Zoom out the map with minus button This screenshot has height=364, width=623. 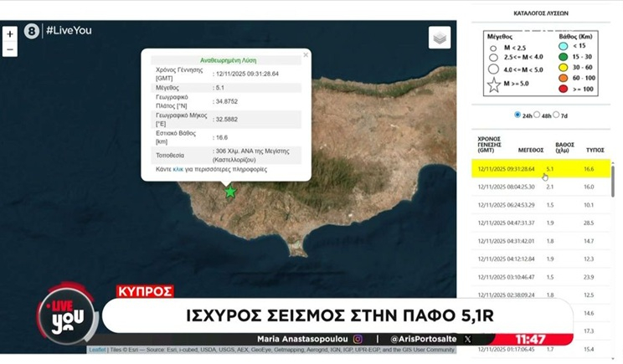[10, 49]
